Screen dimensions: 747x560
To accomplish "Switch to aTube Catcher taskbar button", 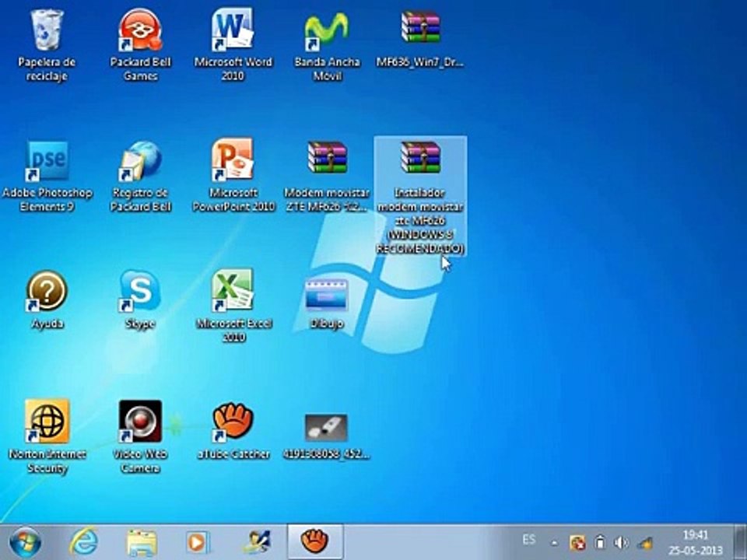I will (x=315, y=541).
